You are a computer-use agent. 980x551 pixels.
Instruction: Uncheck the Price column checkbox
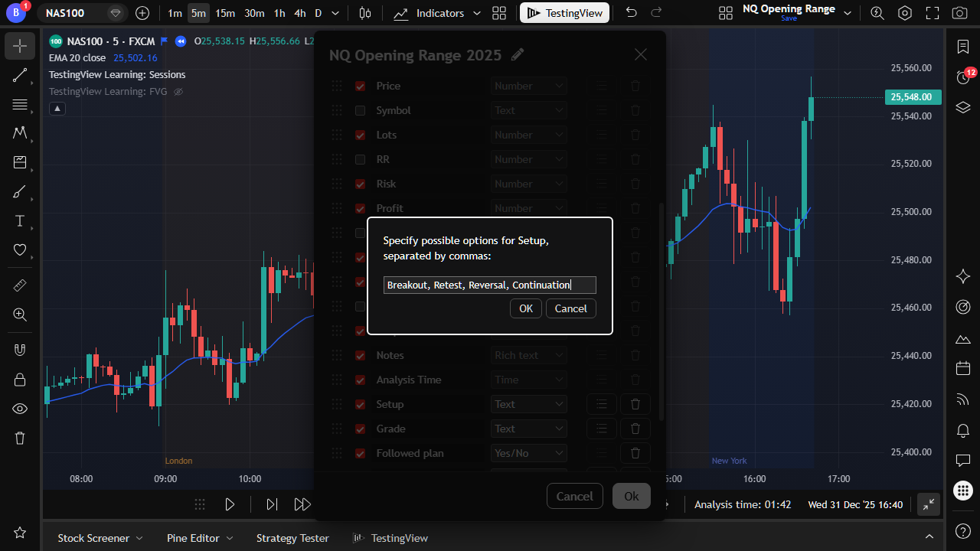pyautogui.click(x=360, y=86)
